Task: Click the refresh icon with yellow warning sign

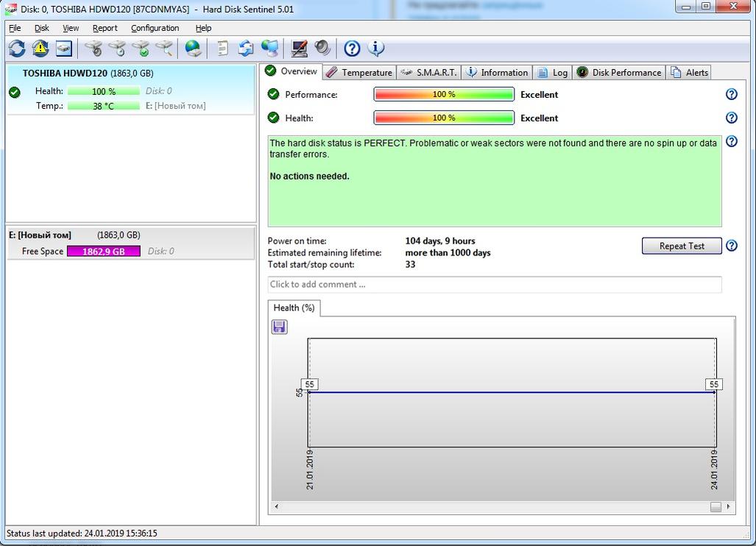Action: [x=40, y=48]
